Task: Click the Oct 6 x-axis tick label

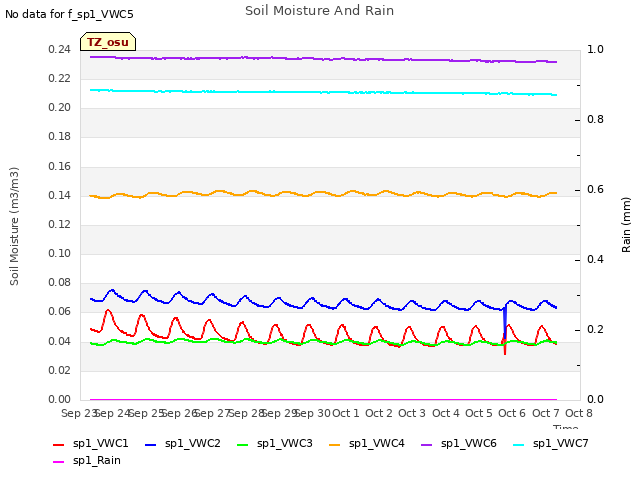Action: [x=512, y=413]
